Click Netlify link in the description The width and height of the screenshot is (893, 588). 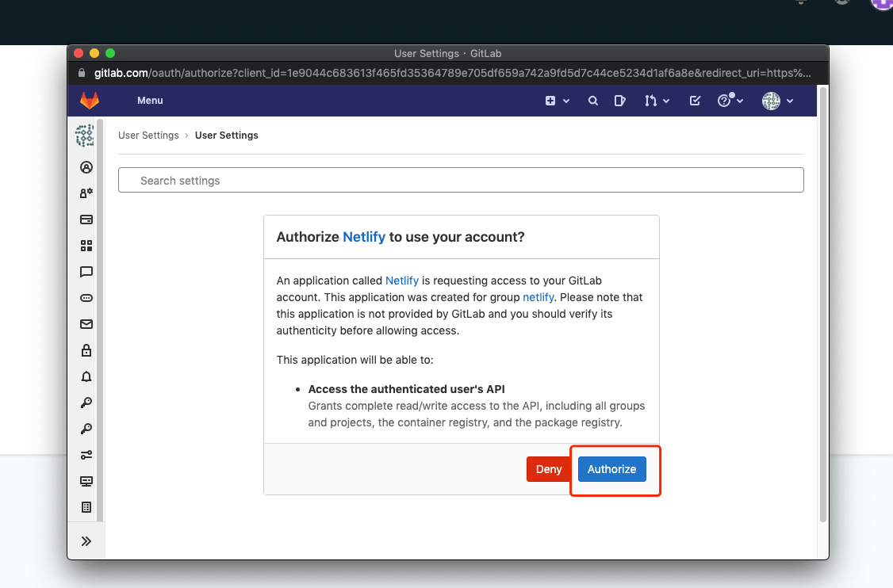click(x=402, y=281)
